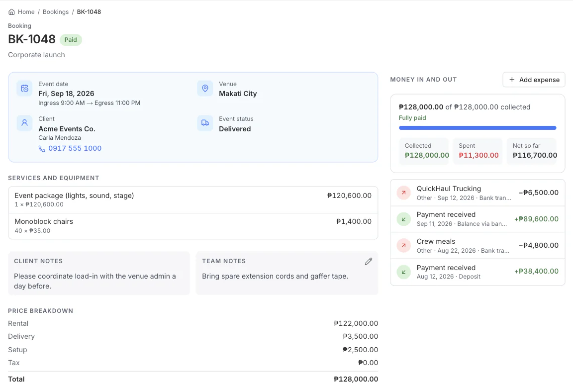The width and height of the screenshot is (573, 392).
Task: Click the Carla Mendoza contact name
Action: click(60, 138)
